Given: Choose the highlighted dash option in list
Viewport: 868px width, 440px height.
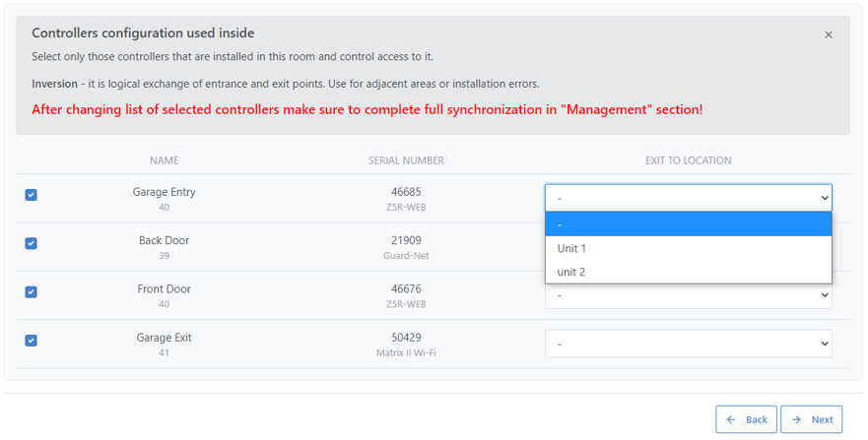Looking at the screenshot, I should point(688,224).
